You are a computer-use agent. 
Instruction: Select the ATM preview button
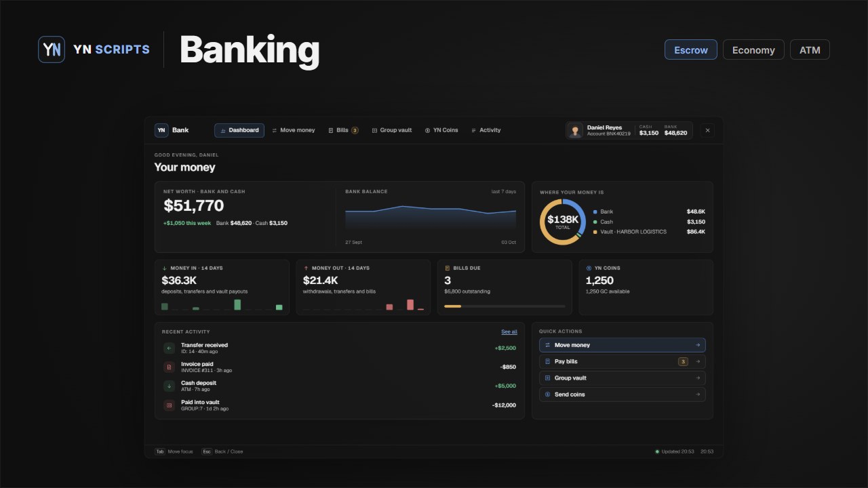(810, 49)
